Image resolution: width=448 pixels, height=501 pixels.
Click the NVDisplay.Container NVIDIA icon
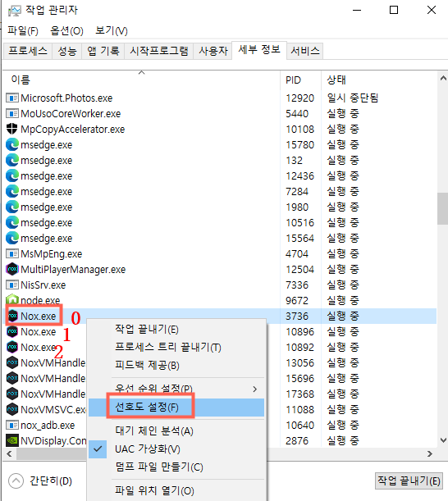[12, 441]
